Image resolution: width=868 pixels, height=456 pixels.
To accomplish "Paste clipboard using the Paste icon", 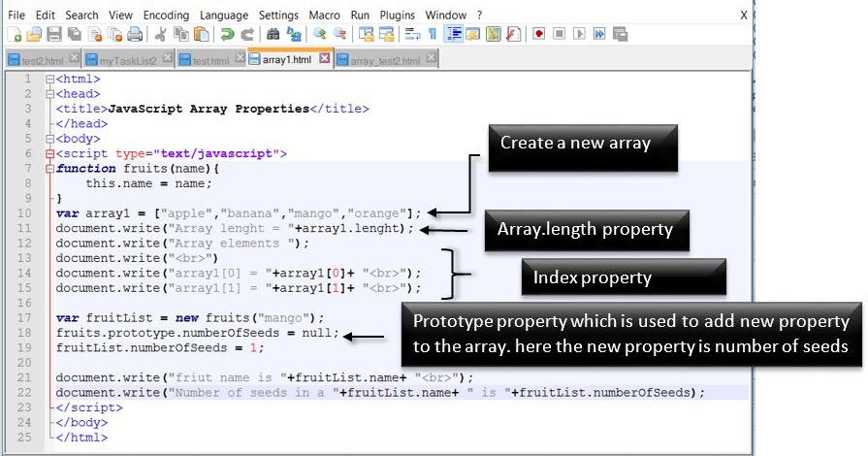I will pos(202,34).
